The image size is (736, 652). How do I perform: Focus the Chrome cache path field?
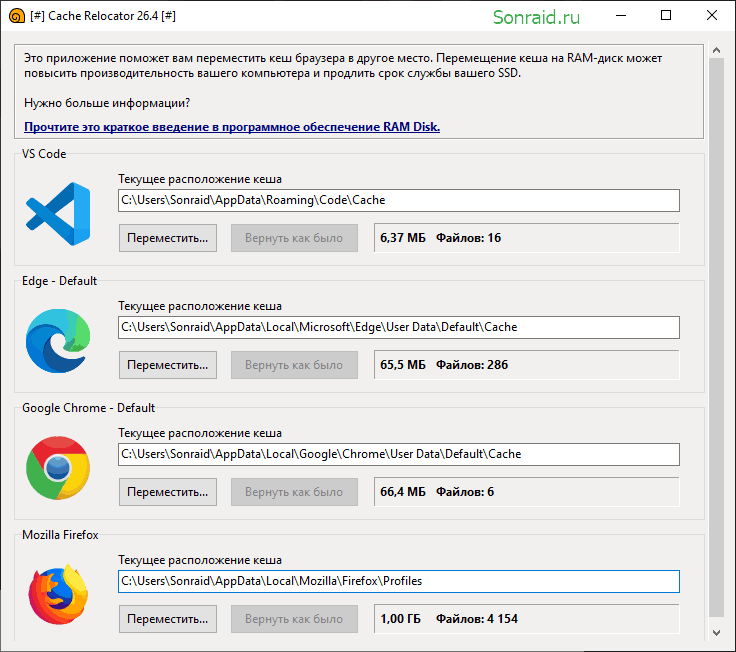(x=399, y=454)
